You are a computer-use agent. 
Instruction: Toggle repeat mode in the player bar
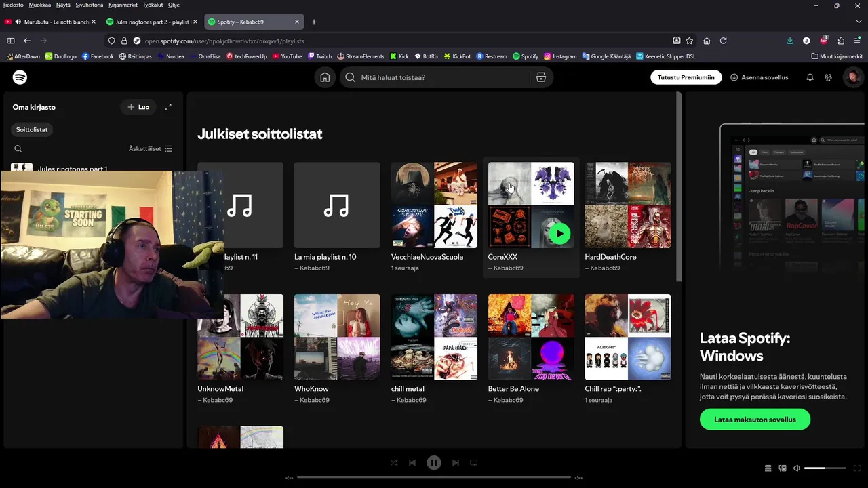[x=474, y=463]
